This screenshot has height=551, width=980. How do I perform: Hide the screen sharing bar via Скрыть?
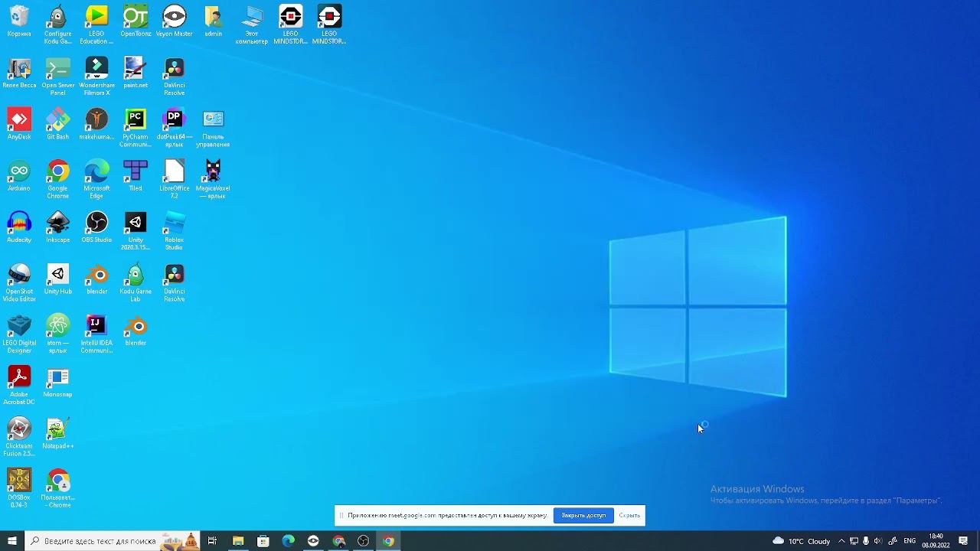coord(629,516)
